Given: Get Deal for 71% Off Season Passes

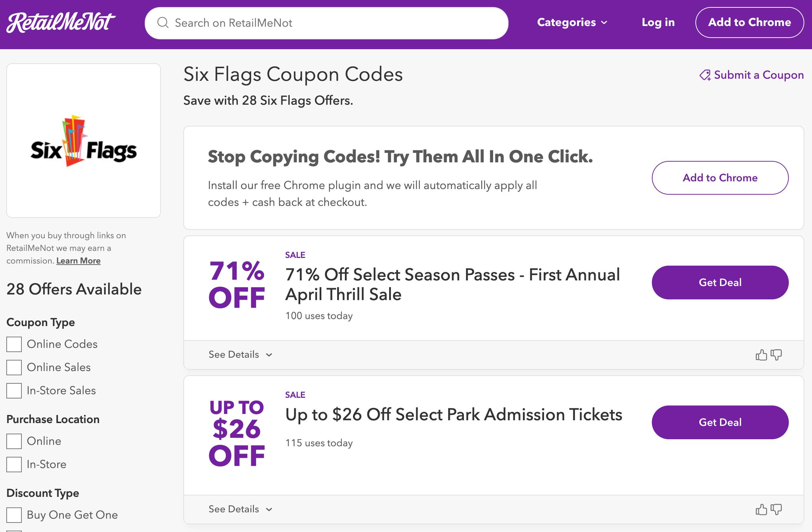Looking at the screenshot, I should (720, 283).
